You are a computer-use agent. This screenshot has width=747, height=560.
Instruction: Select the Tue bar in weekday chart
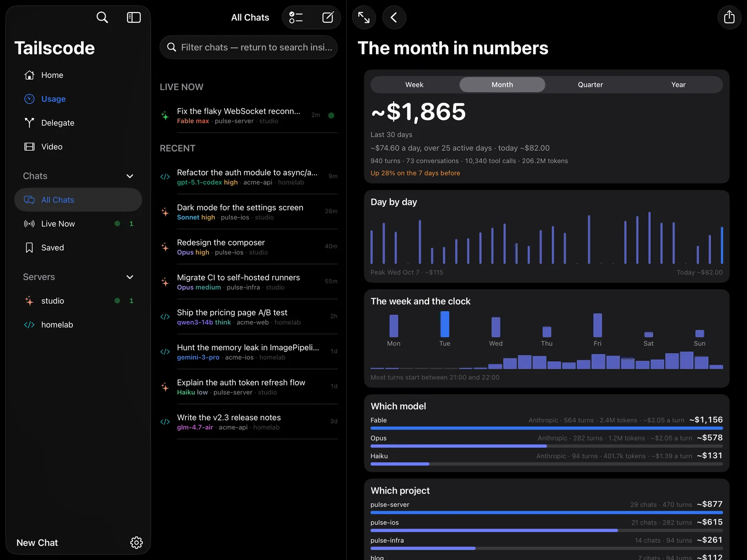click(x=445, y=324)
